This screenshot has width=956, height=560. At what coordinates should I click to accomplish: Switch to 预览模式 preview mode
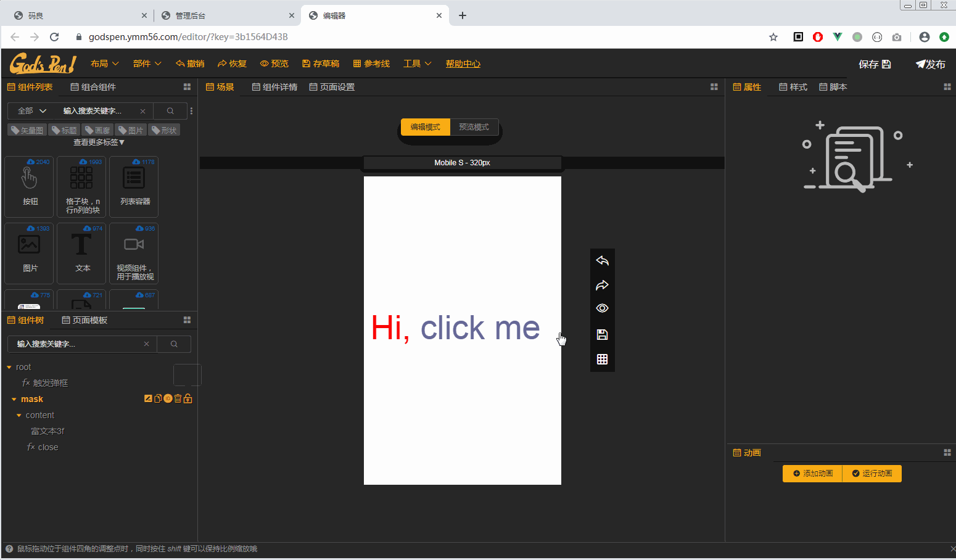coord(474,126)
